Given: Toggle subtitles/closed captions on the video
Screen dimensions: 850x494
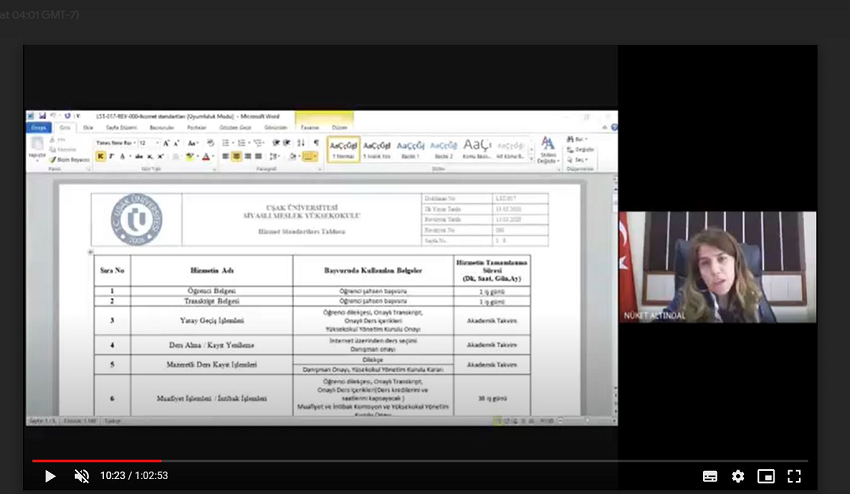Looking at the screenshot, I should (x=710, y=476).
